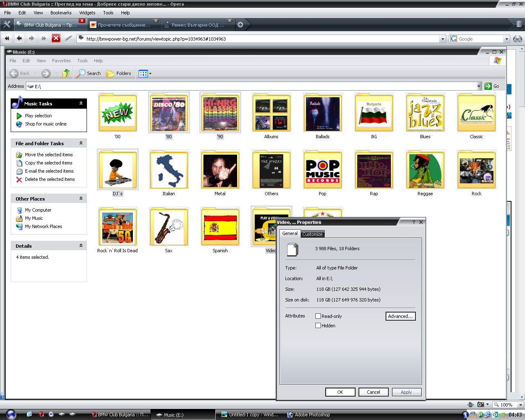The image size is (525, 420).
Task: Expand Opera URL address dropdown
Action: coord(443,39)
